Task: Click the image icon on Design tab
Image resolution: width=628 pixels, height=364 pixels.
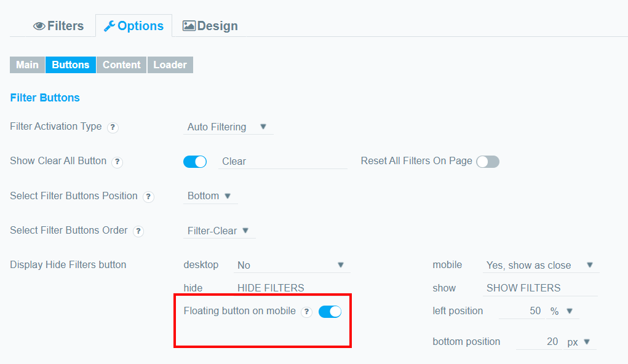Action: 189,26
